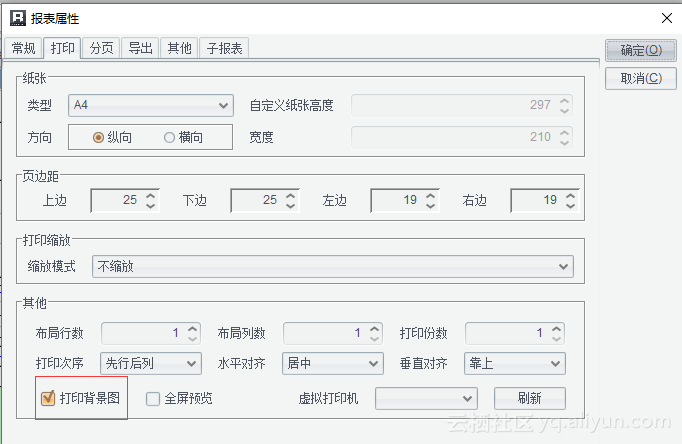The image size is (682, 444).
Task: Open the 打印次序 dropdown showing 先行后列
Action: [151, 364]
